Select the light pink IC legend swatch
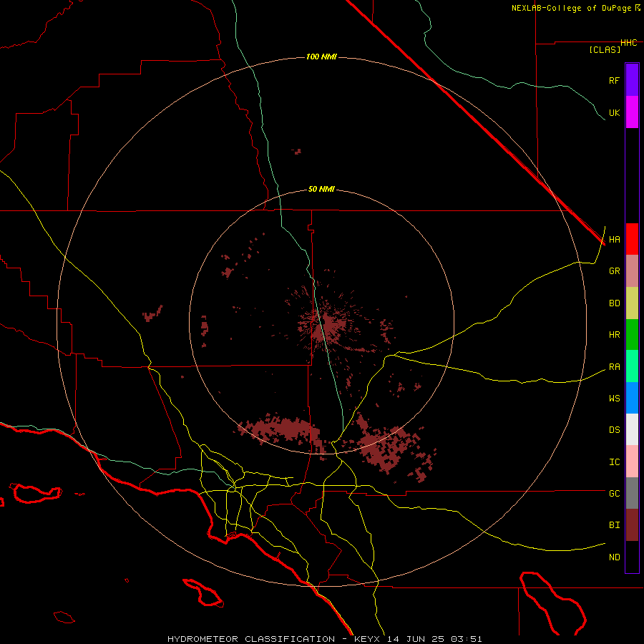This screenshot has width=644, height=644. 632,462
